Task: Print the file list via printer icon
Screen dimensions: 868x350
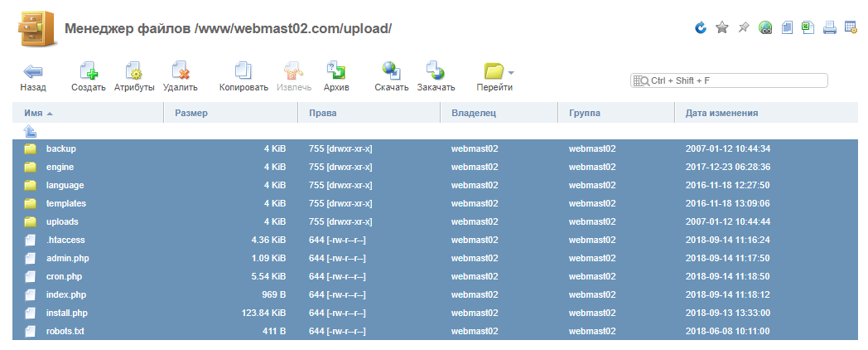Action: (x=829, y=28)
